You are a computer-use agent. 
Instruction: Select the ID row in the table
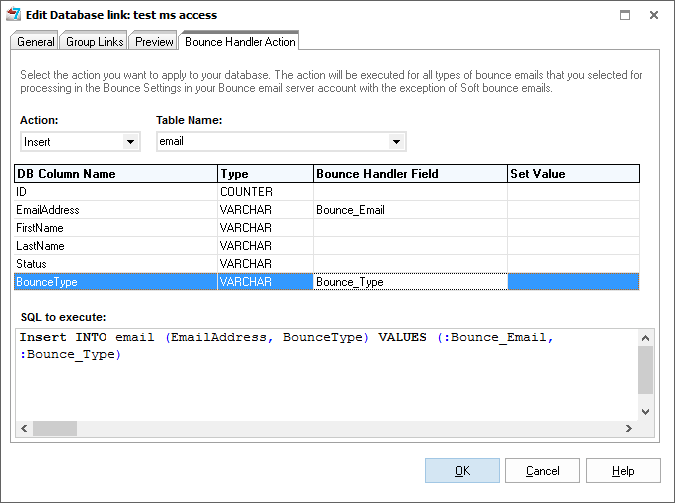pos(327,192)
